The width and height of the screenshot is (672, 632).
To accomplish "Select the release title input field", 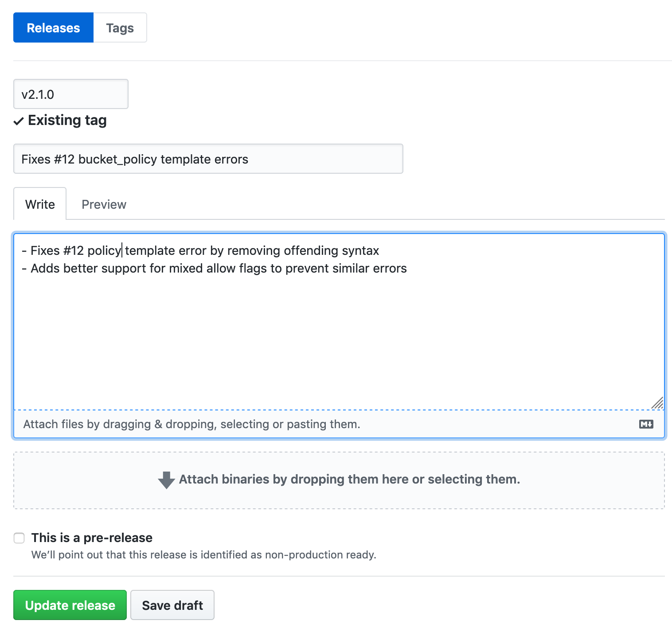I will tap(208, 159).
